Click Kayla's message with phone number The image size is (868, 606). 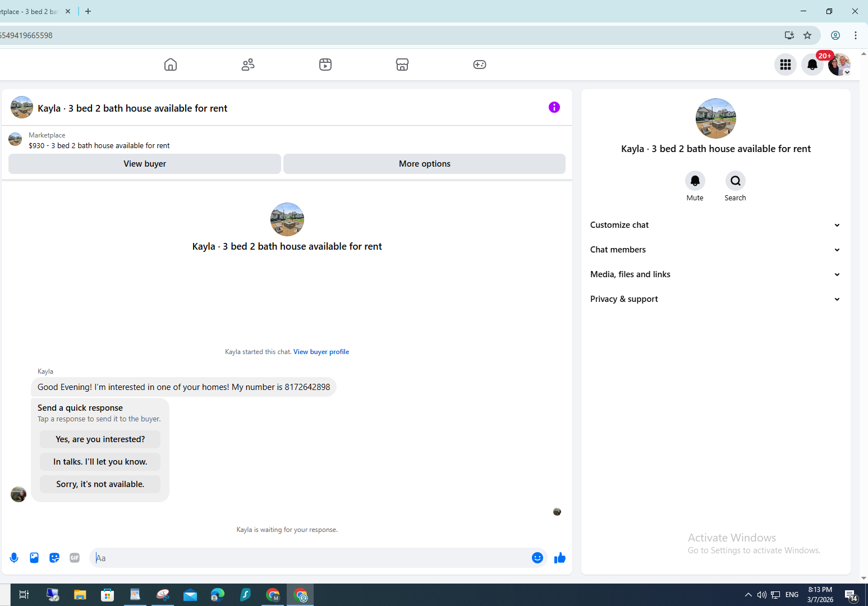[x=184, y=387]
